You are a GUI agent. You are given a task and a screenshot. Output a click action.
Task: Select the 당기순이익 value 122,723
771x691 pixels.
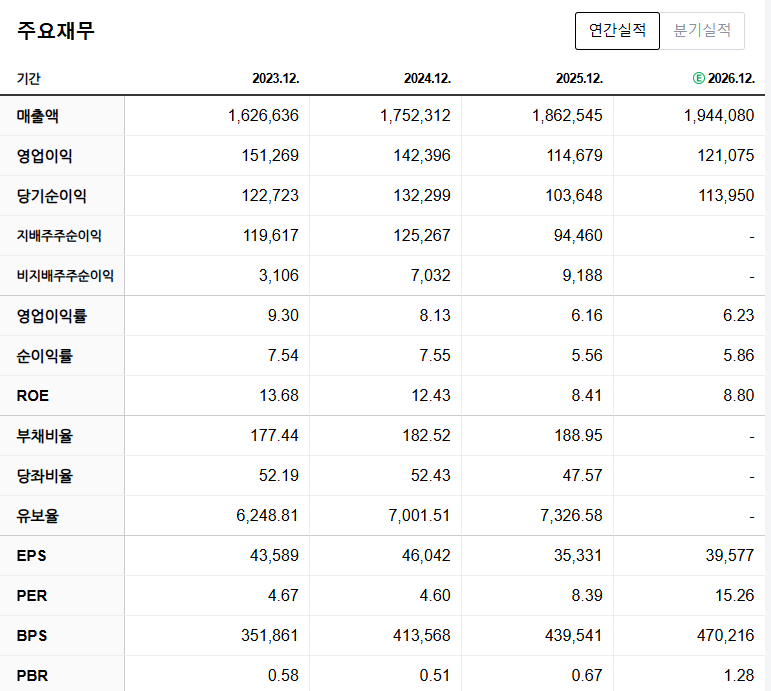tap(270, 195)
